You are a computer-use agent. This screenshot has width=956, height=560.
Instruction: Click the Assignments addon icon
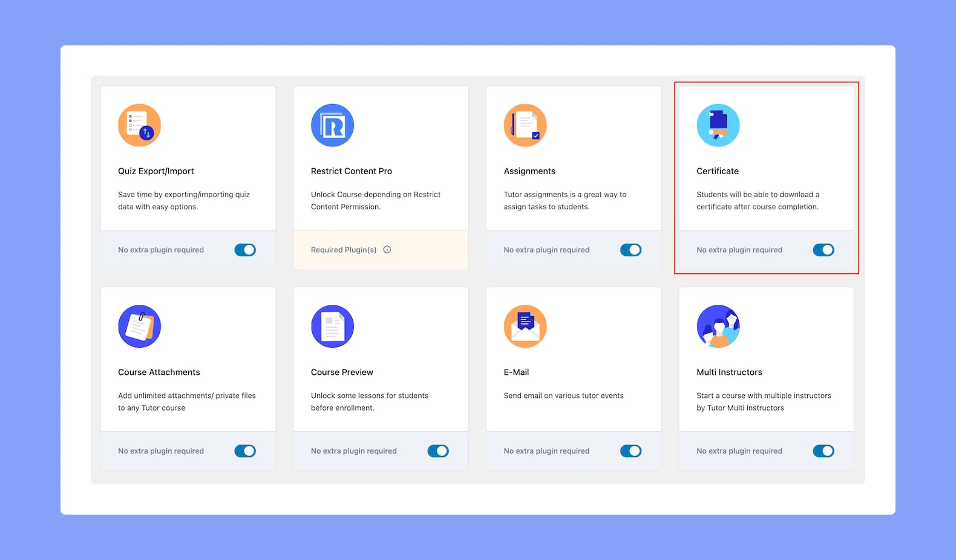[x=525, y=125]
